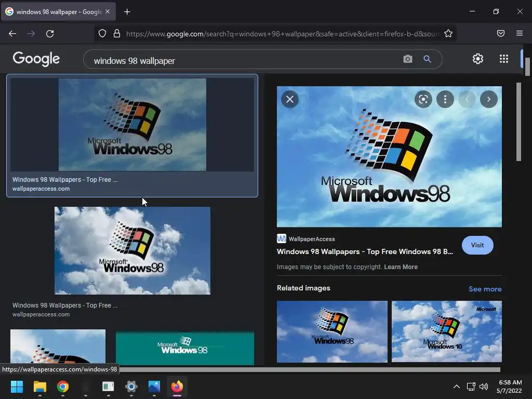
Task: Open the network status icon
Action: (471, 387)
